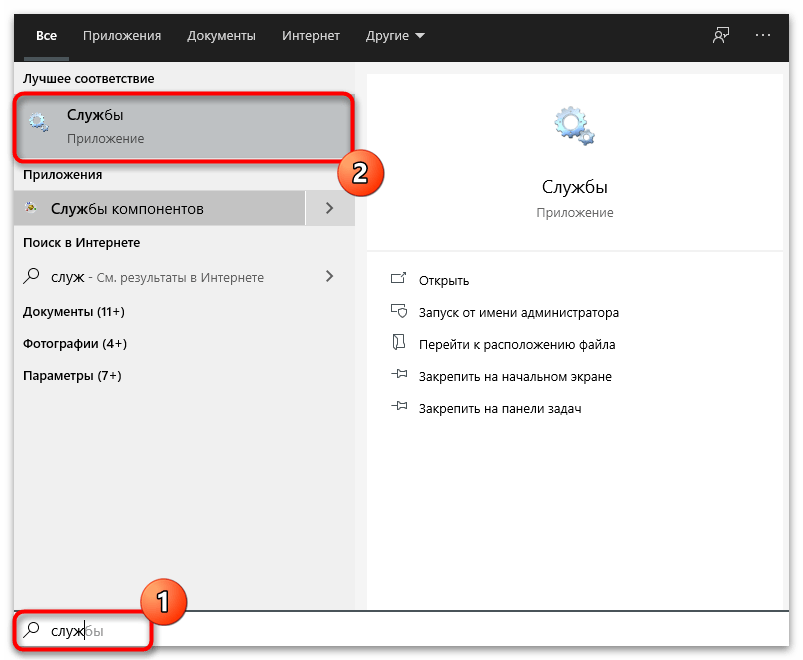Expand arrow for web search result

click(329, 277)
